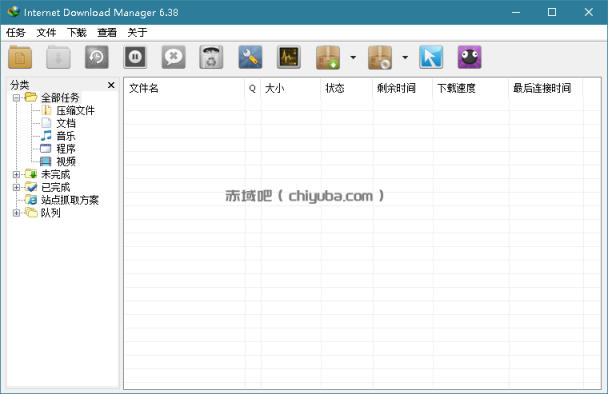Open options via wrench icon
Image resolution: width=608 pixels, height=394 pixels.
[250, 57]
